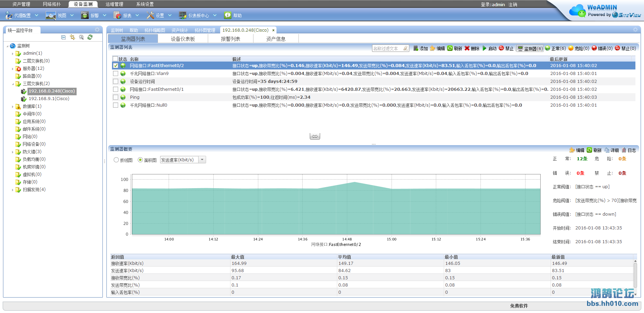Filter by 正常(6) status
Viewport: 644px width, 313px height.
click(x=555, y=48)
